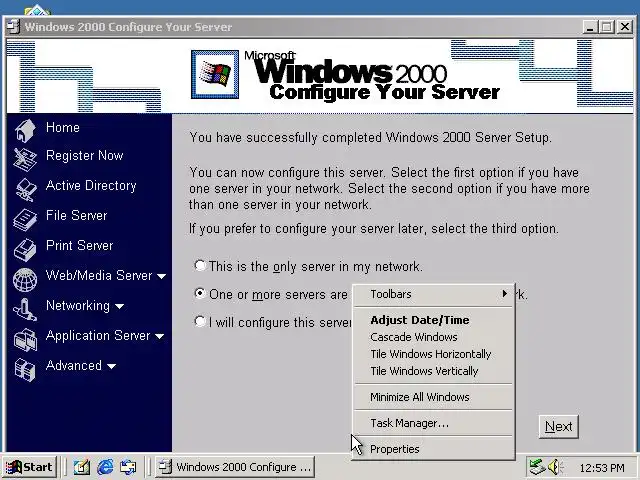Click the Print Server printer icon

25,249
